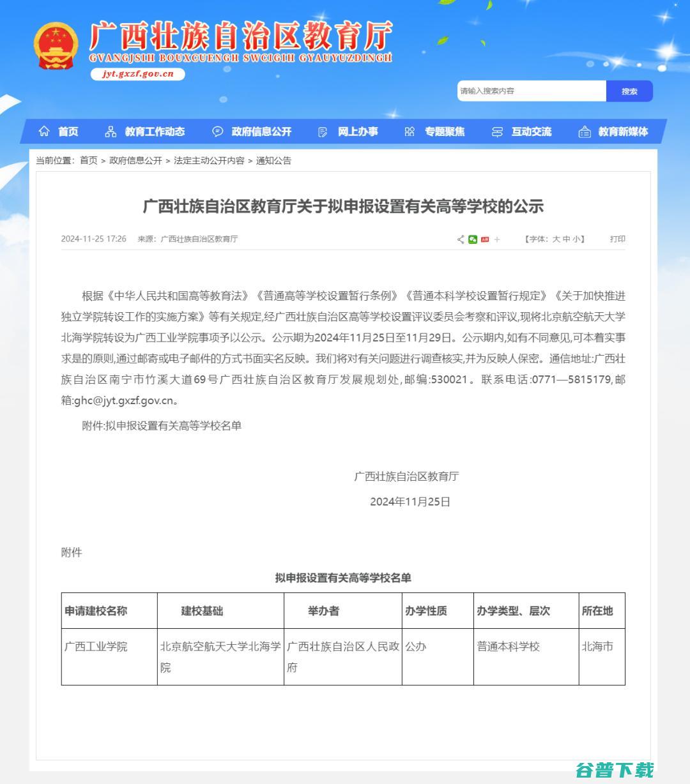Click the article title heading
Image resolution: width=690 pixels, height=784 pixels.
[343, 206]
